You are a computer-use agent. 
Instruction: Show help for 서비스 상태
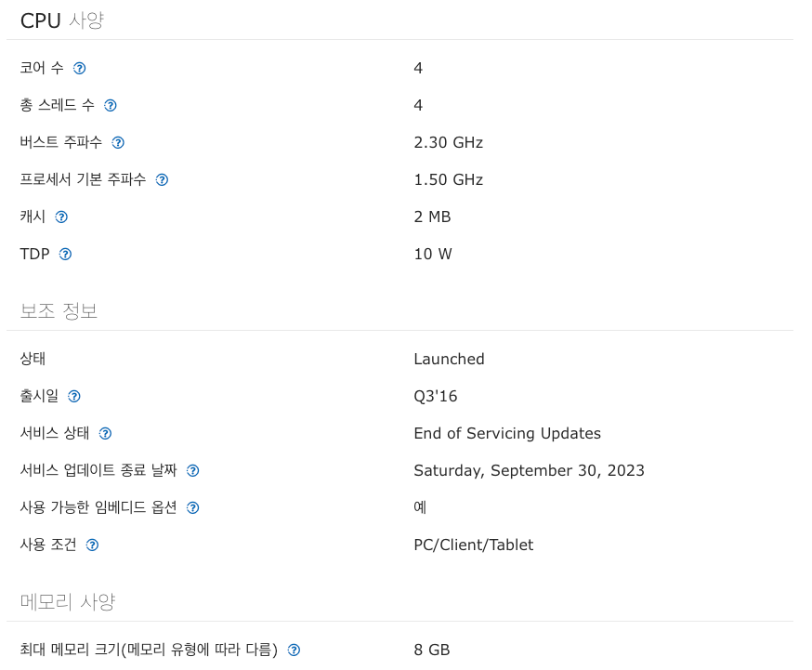click(106, 434)
